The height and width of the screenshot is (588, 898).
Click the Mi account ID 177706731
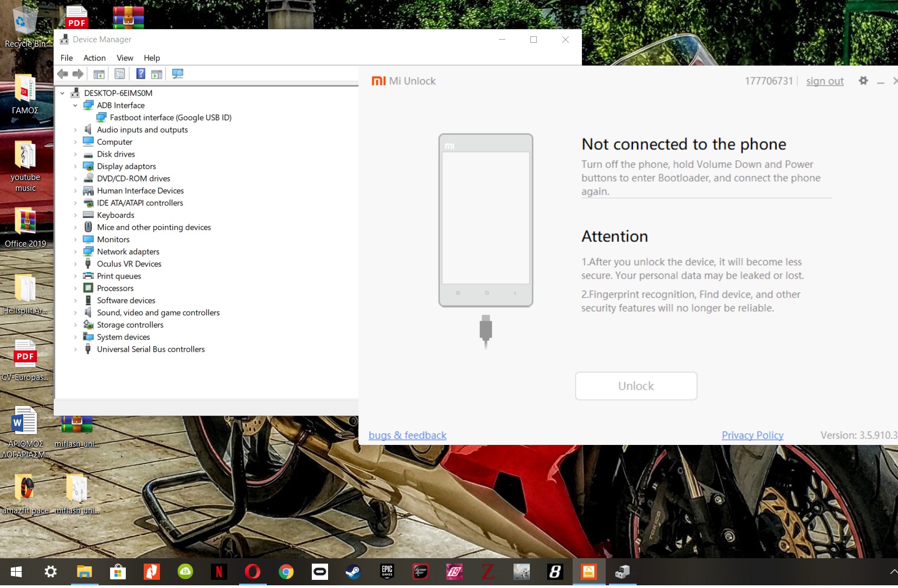769,81
